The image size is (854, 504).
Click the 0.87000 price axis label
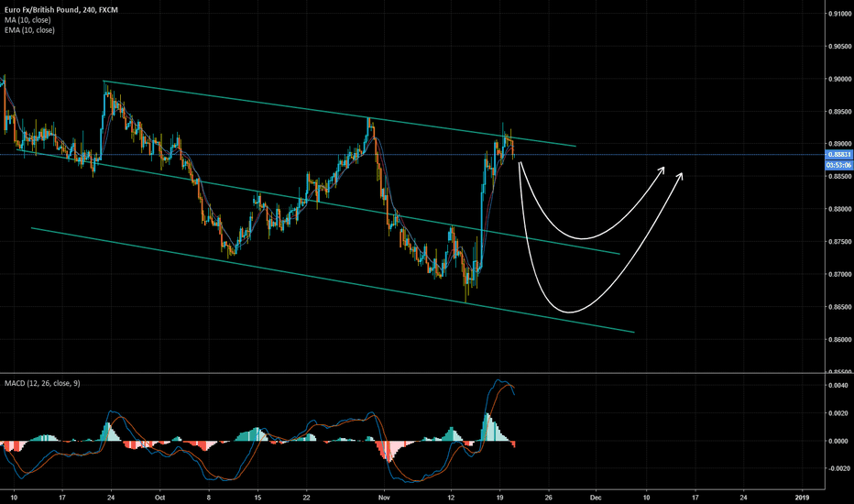[840, 274]
